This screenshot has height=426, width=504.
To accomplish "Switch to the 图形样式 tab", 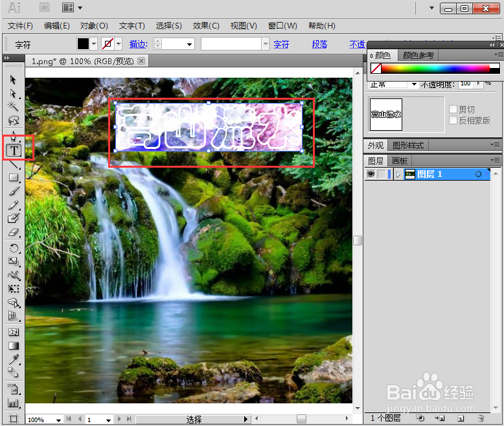I will coord(408,146).
